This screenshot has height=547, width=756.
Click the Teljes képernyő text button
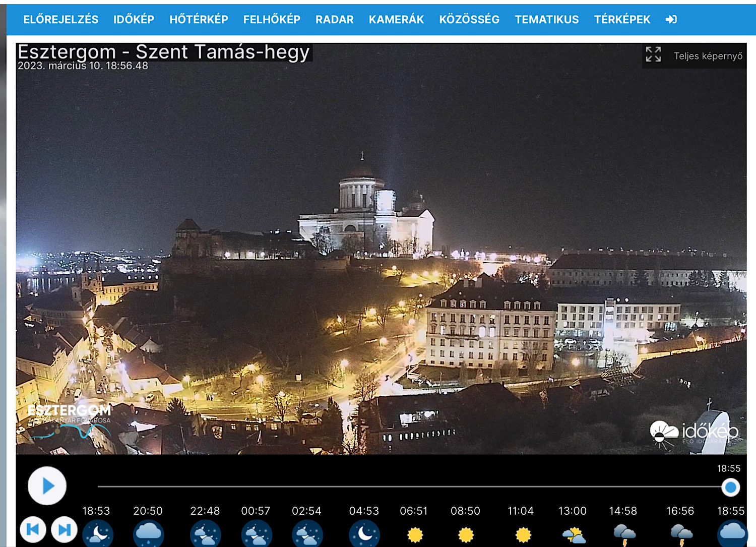708,56
